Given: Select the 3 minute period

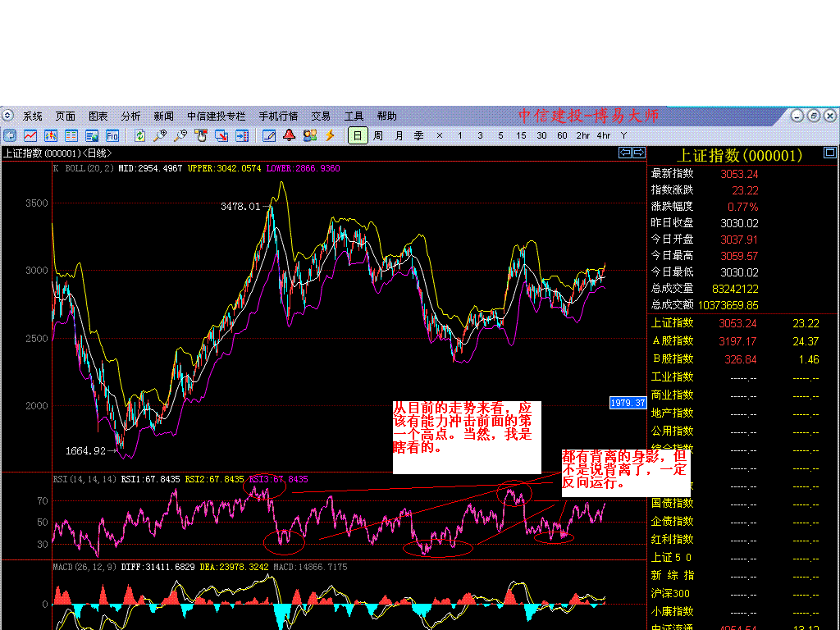Looking at the screenshot, I should [x=480, y=135].
